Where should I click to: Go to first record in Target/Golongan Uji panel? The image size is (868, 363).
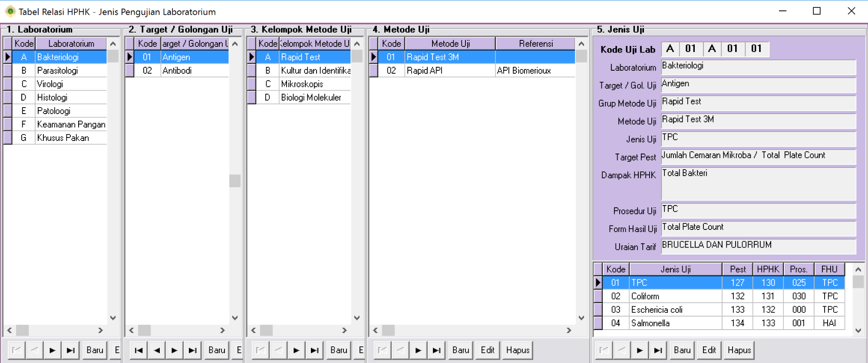point(139,350)
